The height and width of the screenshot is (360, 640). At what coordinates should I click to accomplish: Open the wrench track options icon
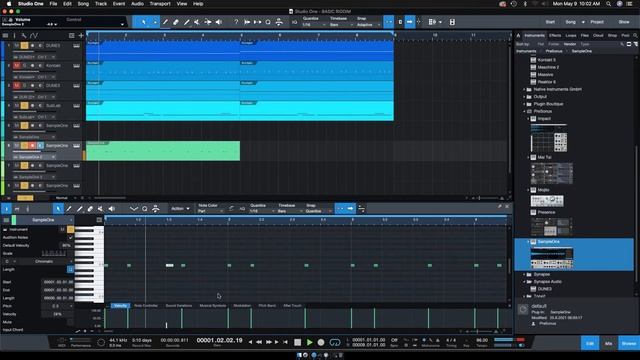[24, 36]
